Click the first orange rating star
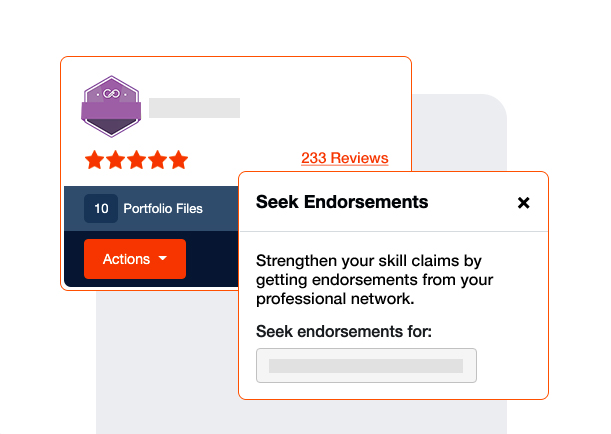Screen dimensions: 611x434 94,160
